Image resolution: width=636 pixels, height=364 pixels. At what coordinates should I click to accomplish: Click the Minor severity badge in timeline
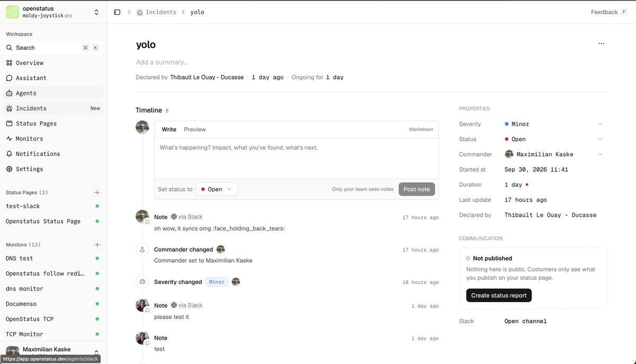click(x=217, y=282)
